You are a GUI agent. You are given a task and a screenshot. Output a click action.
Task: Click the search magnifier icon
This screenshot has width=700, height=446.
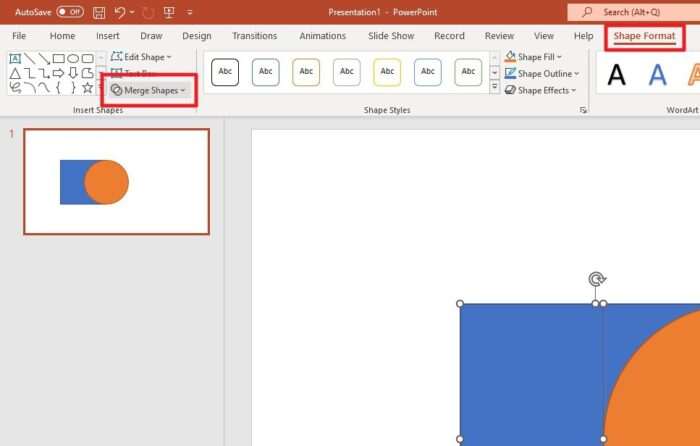(587, 12)
